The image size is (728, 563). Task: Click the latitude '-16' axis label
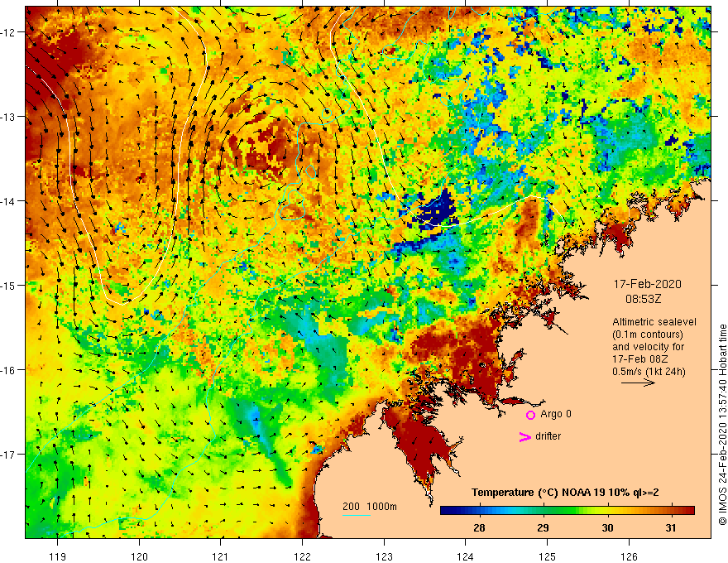click(x=9, y=370)
